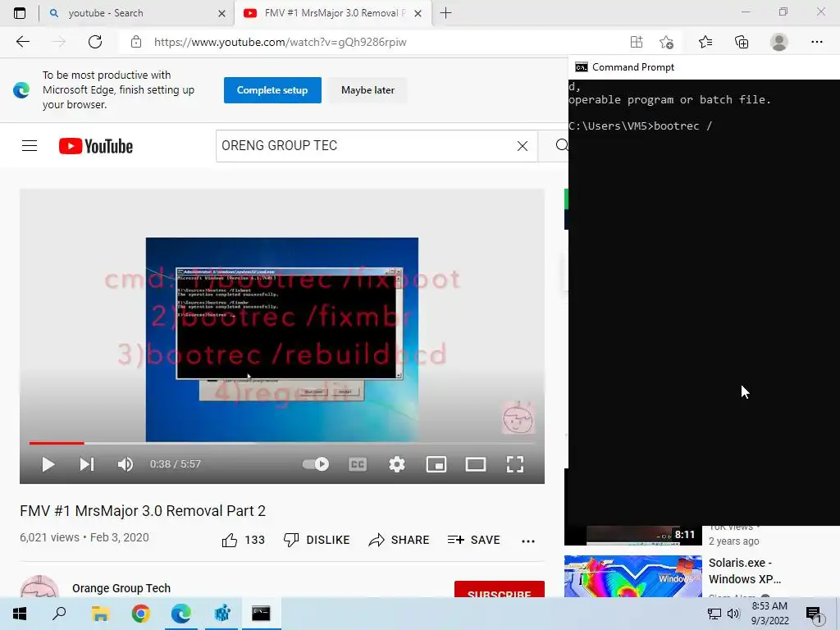
Task: Open Solaris.exe Windows XP video title
Action: (745, 571)
